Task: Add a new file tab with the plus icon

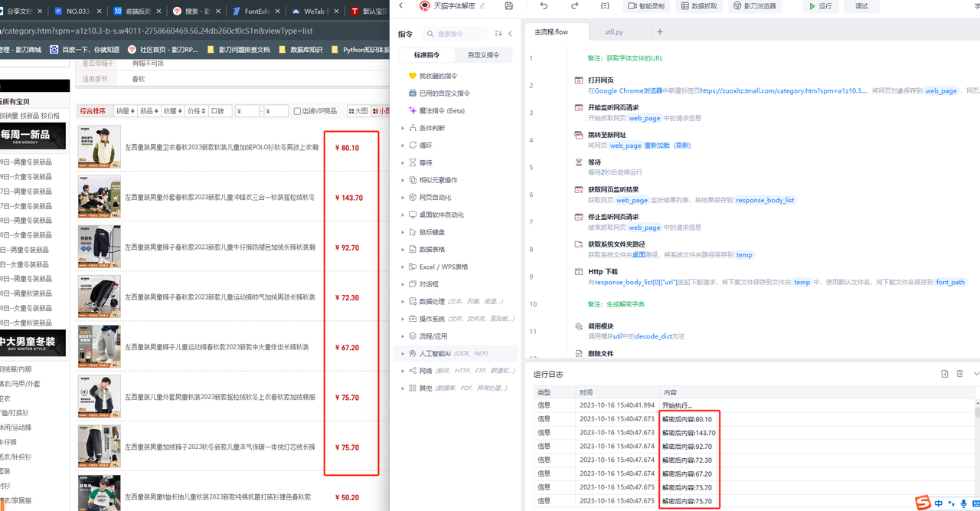Action: coord(660,32)
